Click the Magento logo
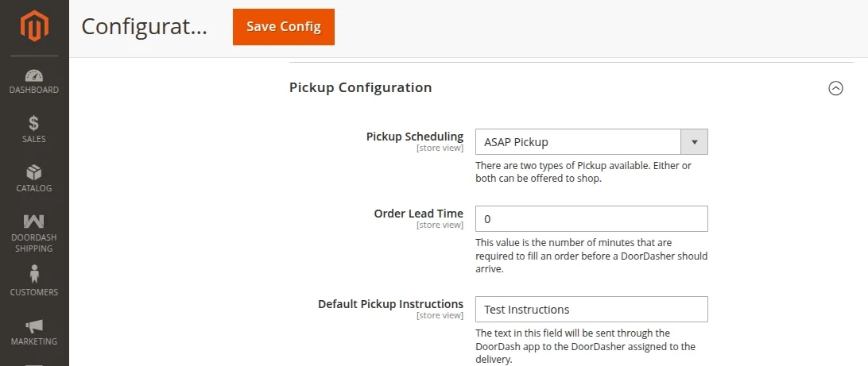Viewport: 868px width, 366px height. click(34, 27)
